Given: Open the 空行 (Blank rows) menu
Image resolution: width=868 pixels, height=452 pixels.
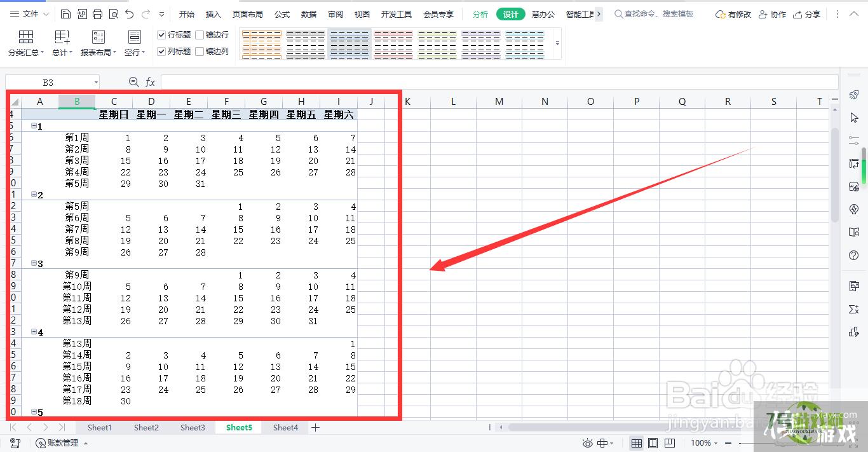Looking at the screenshot, I should pyautogui.click(x=135, y=43).
